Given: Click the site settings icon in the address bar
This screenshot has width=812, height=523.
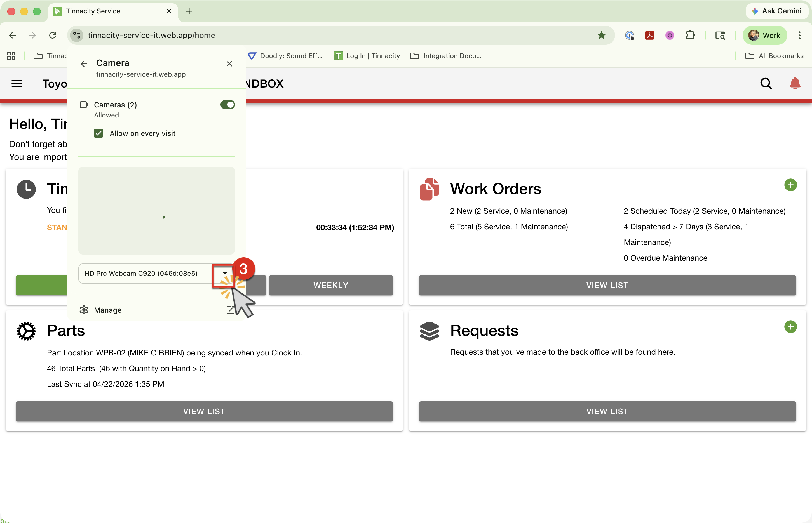Looking at the screenshot, I should [x=77, y=35].
